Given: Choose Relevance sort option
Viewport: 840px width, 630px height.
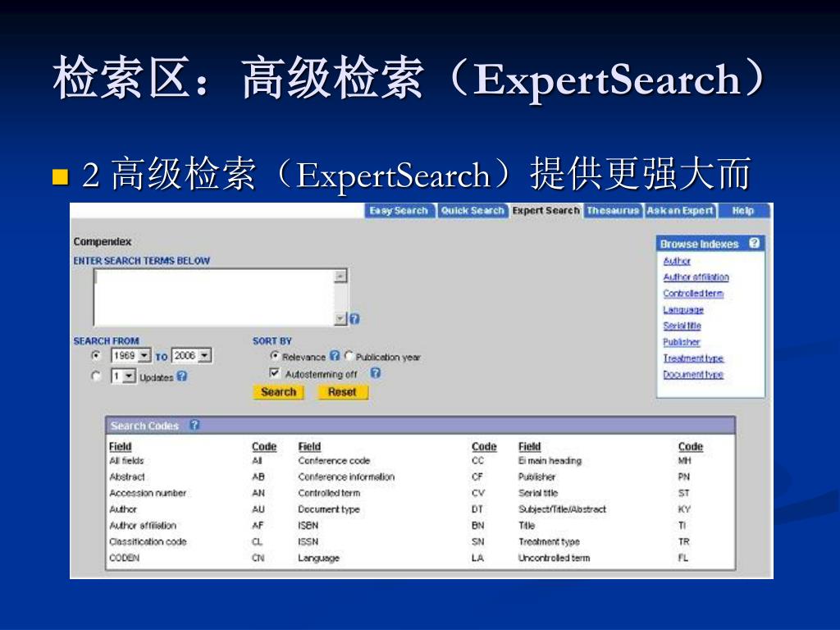Looking at the screenshot, I should pos(274,356).
